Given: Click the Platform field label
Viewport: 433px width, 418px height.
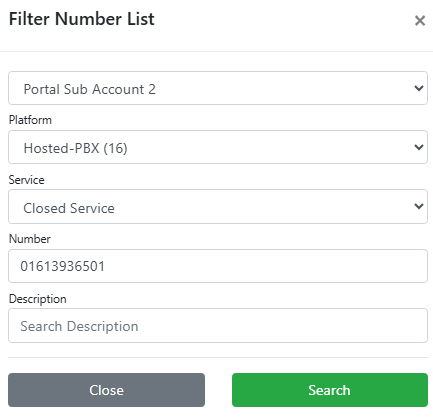Looking at the screenshot, I should [x=30, y=120].
